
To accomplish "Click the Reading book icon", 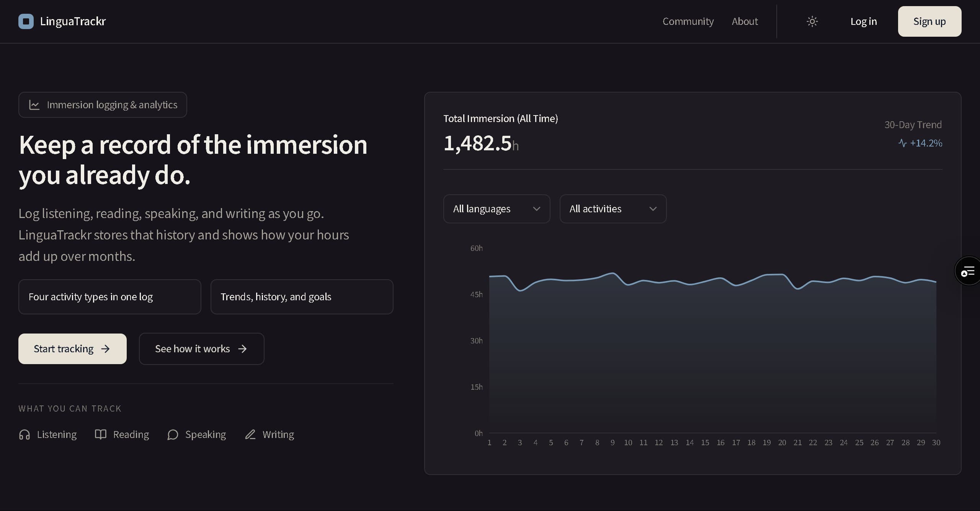I will point(101,435).
